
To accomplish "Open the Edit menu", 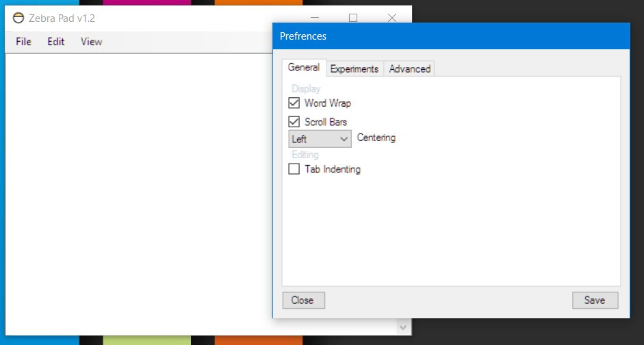I will [x=56, y=42].
